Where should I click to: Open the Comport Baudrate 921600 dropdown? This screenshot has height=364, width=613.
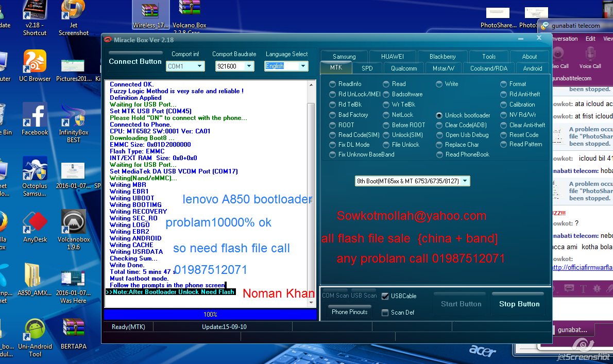249,66
